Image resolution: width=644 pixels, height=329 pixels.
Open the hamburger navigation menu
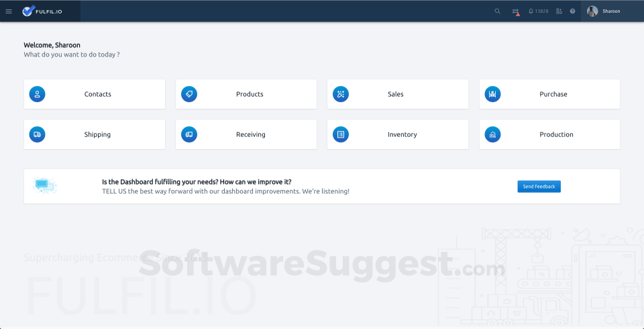[9, 11]
